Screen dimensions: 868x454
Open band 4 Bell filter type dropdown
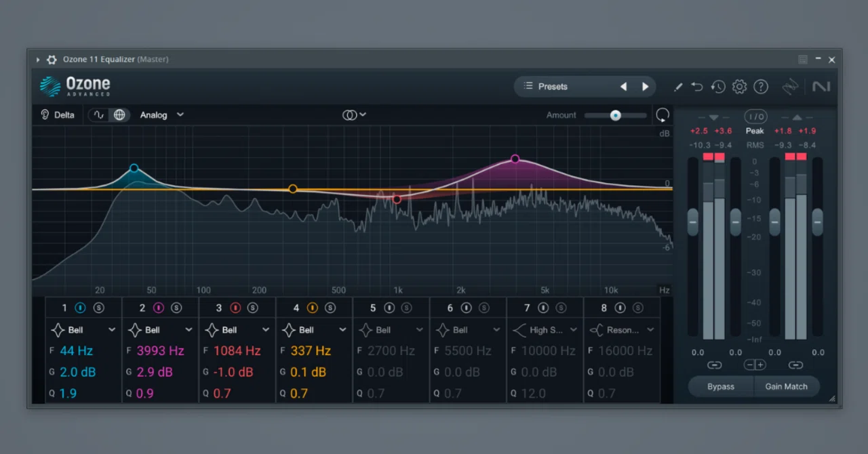click(313, 330)
